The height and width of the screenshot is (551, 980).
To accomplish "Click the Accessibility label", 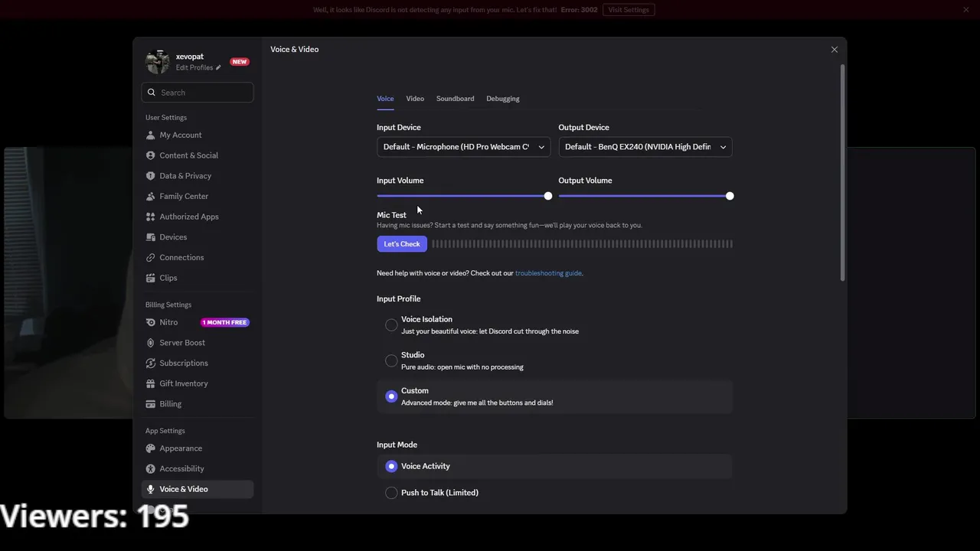I will click(x=182, y=468).
